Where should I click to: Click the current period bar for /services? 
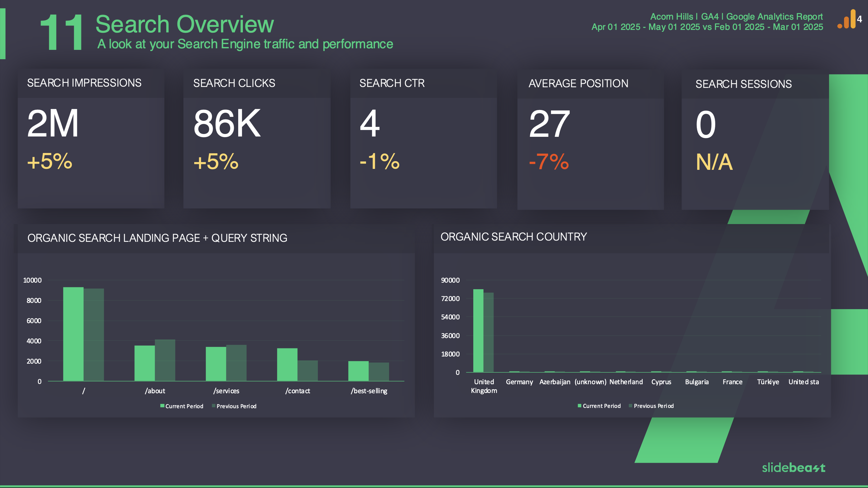(216, 364)
